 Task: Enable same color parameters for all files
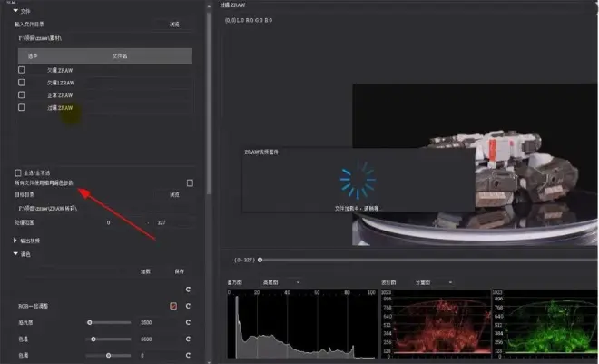coord(190,183)
